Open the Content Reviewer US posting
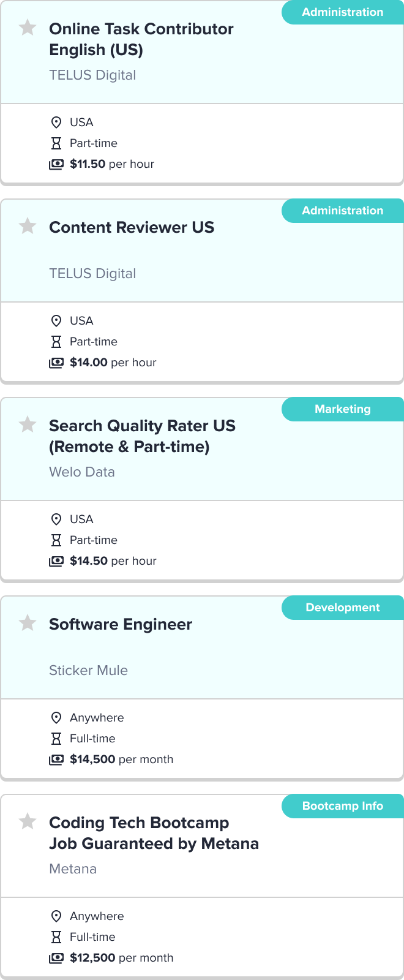Image resolution: width=404 pixels, height=980 pixels. 132,227
